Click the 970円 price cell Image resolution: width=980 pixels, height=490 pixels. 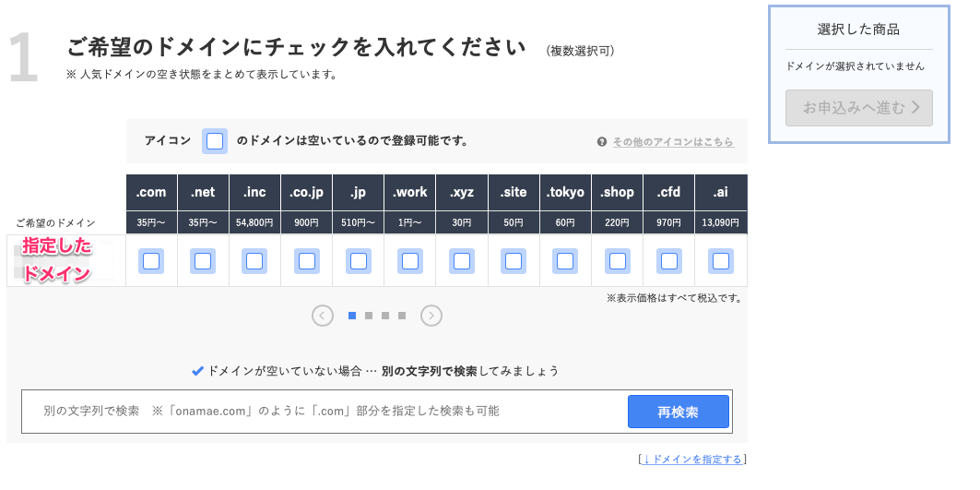(x=668, y=222)
